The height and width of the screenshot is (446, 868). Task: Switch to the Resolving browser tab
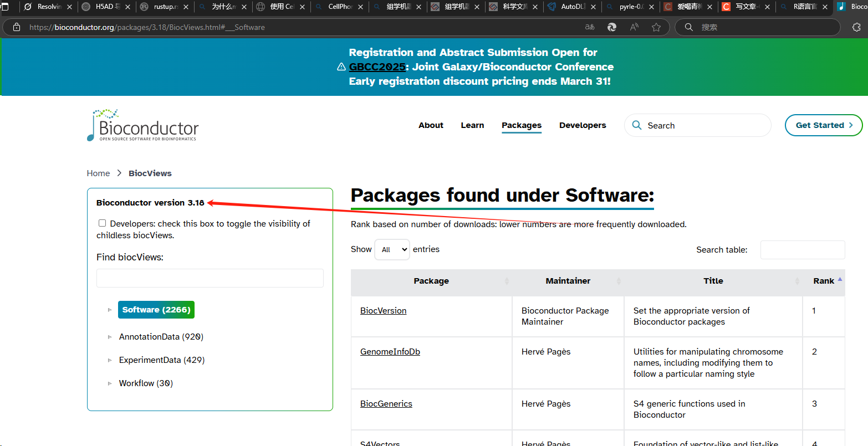point(48,7)
